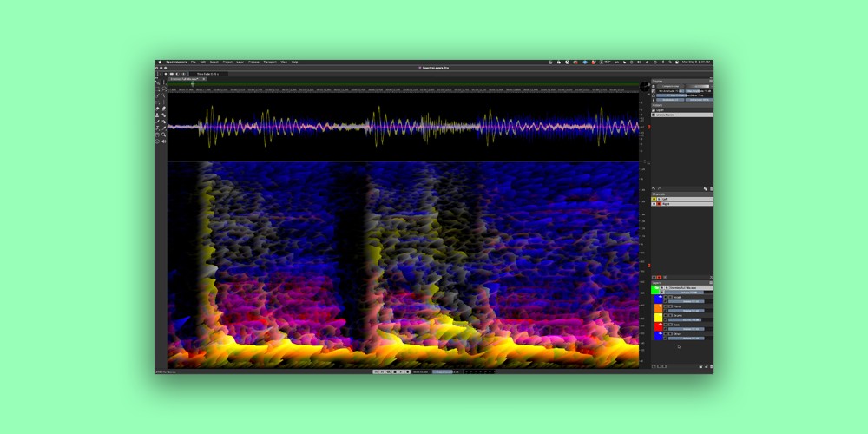This screenshot has width=868, height=434.
Task: Toggle the Left channel eye icon
Action: 654,199
